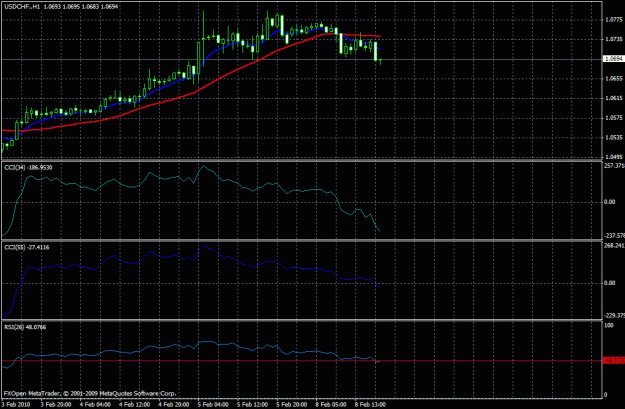Click the 257.371 scale value in CCI(34) pane
Image resolution: width=625 pixels, height=409 pixels.
click(x=614, y=165)
